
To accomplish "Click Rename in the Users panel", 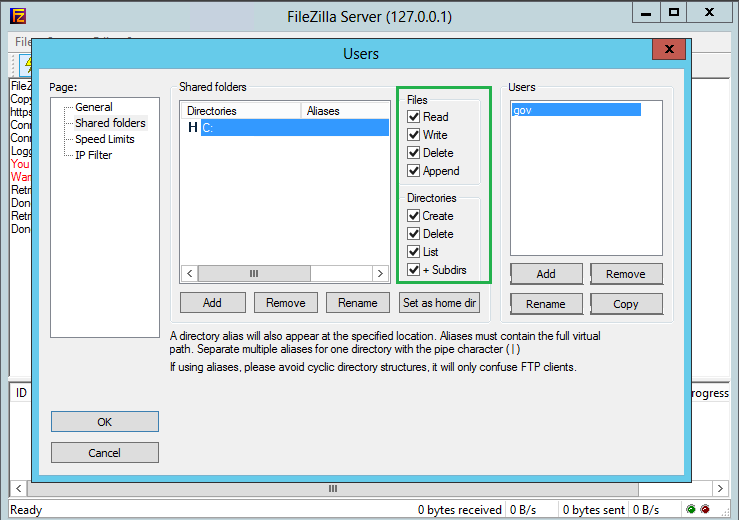I will coord(546,304).
